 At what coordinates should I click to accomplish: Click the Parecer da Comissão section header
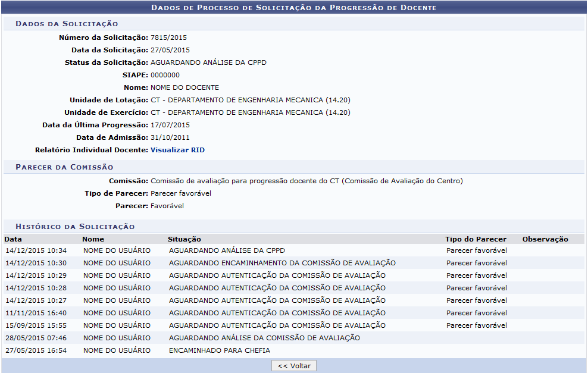[x=64, y=167]
